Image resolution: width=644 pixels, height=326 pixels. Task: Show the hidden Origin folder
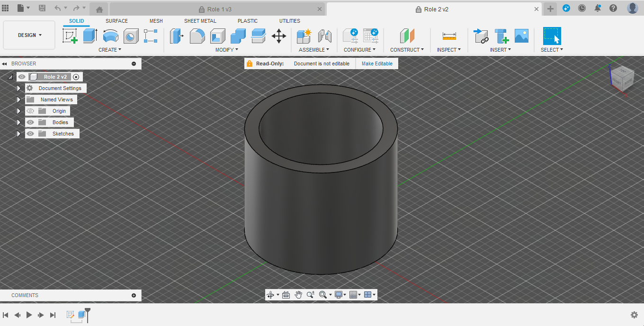pyautogui.click(x=30, y=110)
